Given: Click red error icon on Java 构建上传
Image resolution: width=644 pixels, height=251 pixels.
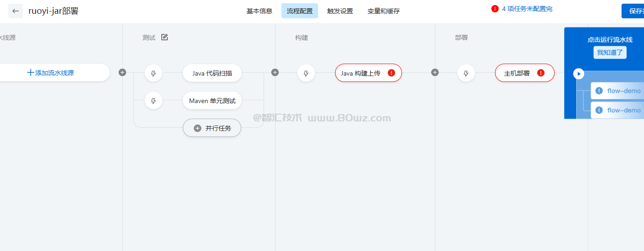Looking at the screenshot, I should (391, 73).
